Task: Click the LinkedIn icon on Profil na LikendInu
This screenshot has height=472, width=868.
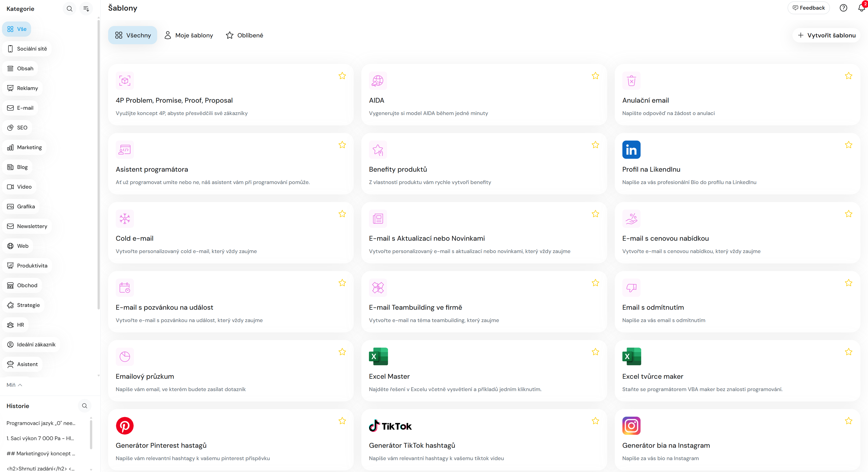Action: 631,150
